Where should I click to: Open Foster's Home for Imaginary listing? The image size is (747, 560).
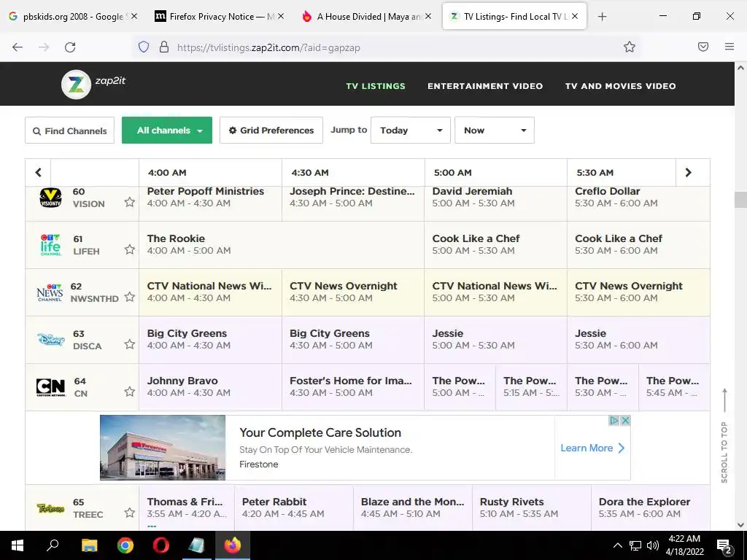coord(352,387)
